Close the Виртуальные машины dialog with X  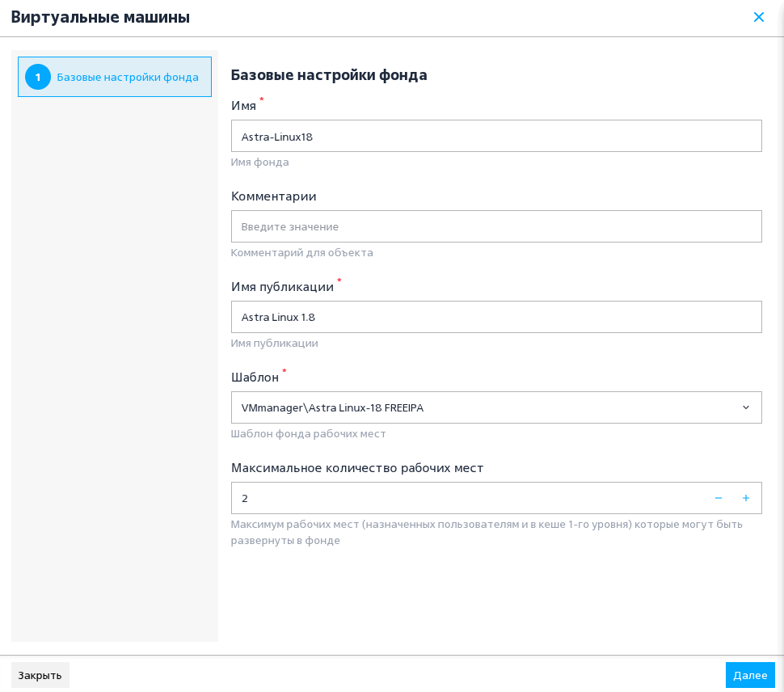758,17
